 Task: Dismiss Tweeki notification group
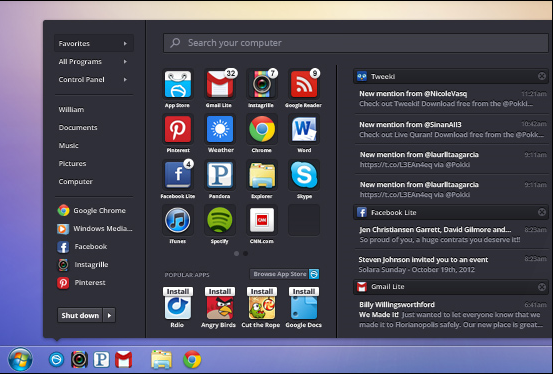[542, 76]
